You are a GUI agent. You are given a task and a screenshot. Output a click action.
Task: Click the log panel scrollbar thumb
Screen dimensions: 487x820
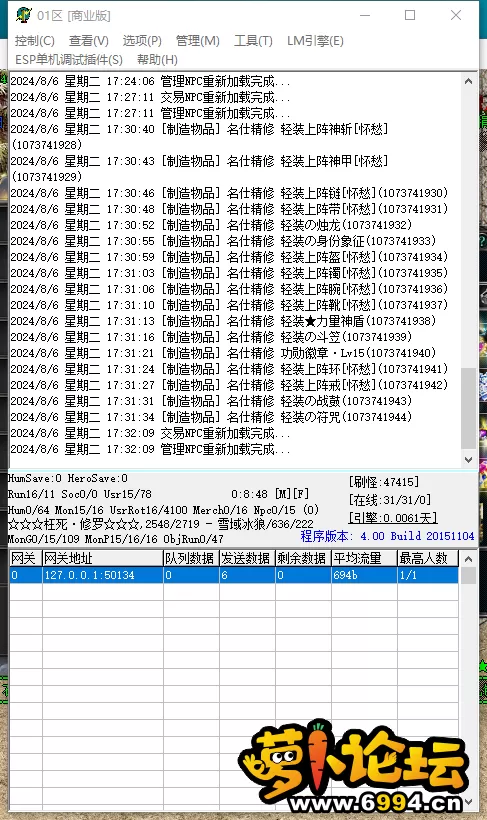pos(468,408)
